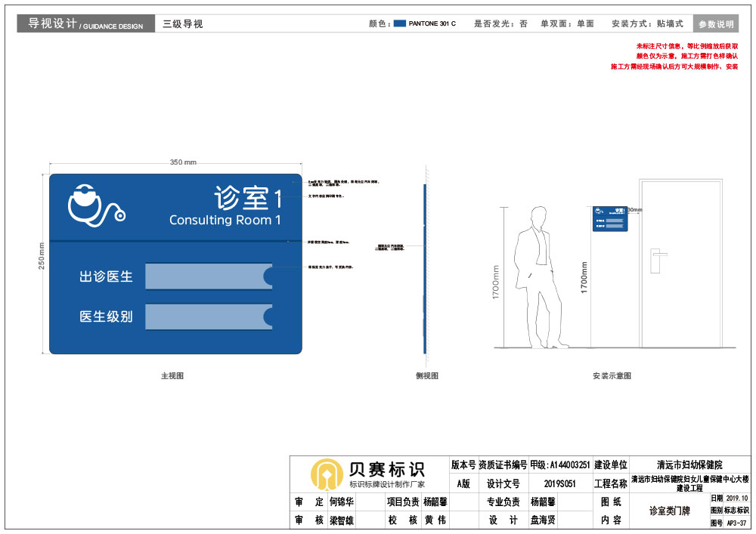Screen dimensions: 756x534
Task: Click the 诊室类门牌 title block cell
Action: point(669,511)
